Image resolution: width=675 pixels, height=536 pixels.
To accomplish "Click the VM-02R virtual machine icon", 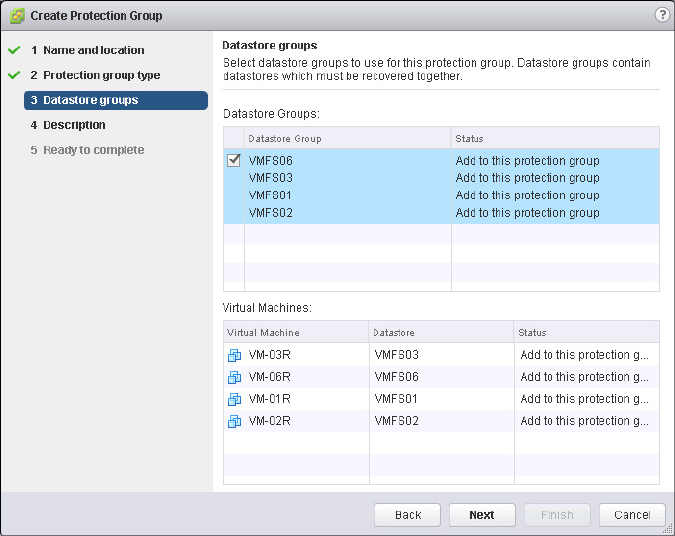I will click(235, 421).
